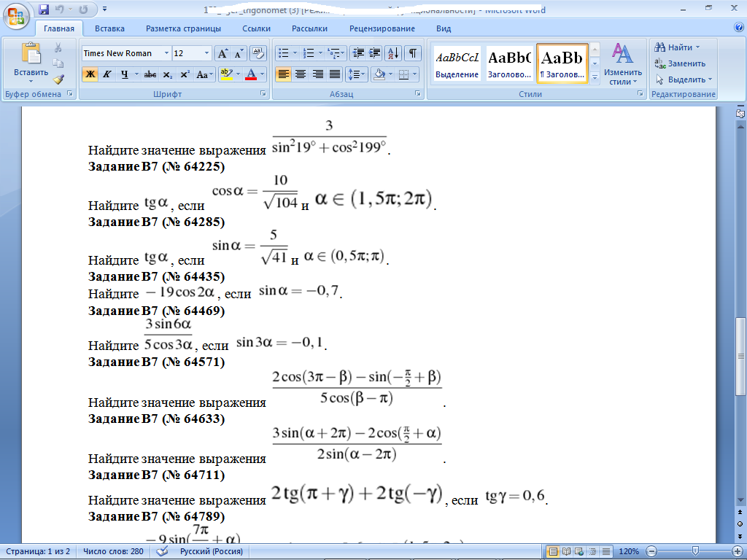Viewport: 747px width, 560px height.
Task: Click language Русский (Россия) in status bar
Action: pos(211,551)
